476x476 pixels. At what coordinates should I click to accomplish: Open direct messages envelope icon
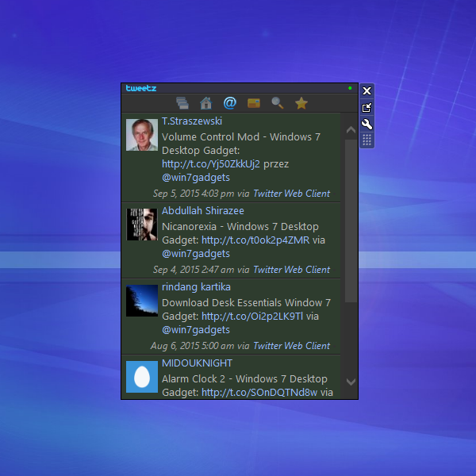254,103
